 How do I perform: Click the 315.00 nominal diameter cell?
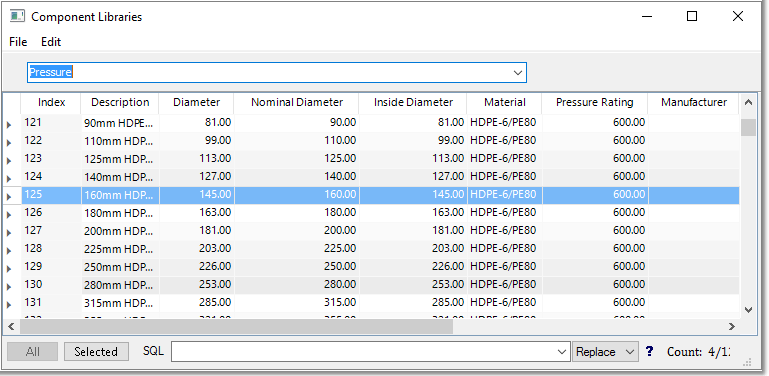(x=297, y=303)
